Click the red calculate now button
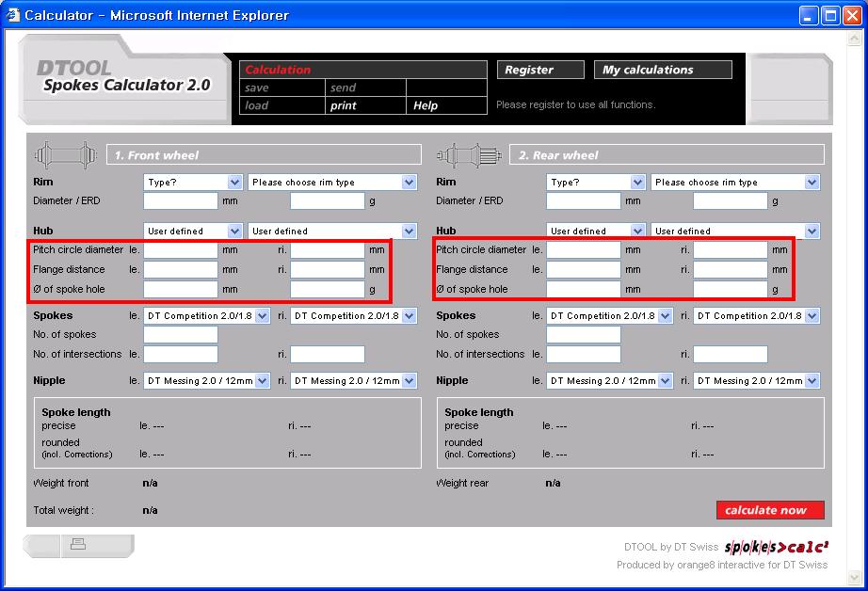The width and height of the screenshot is (868, 591). point(770,510)
